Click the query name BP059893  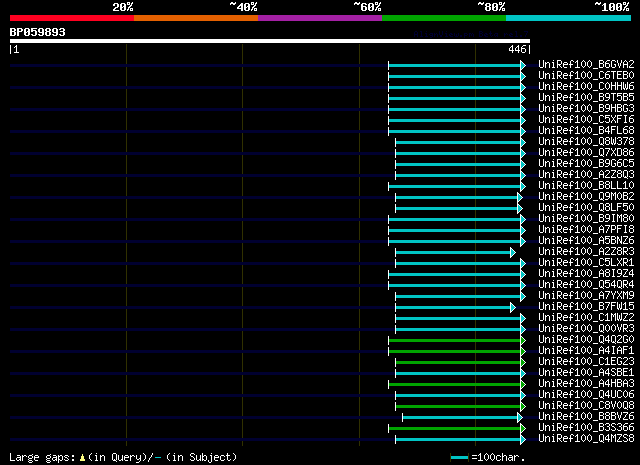(x=38, y=32)
